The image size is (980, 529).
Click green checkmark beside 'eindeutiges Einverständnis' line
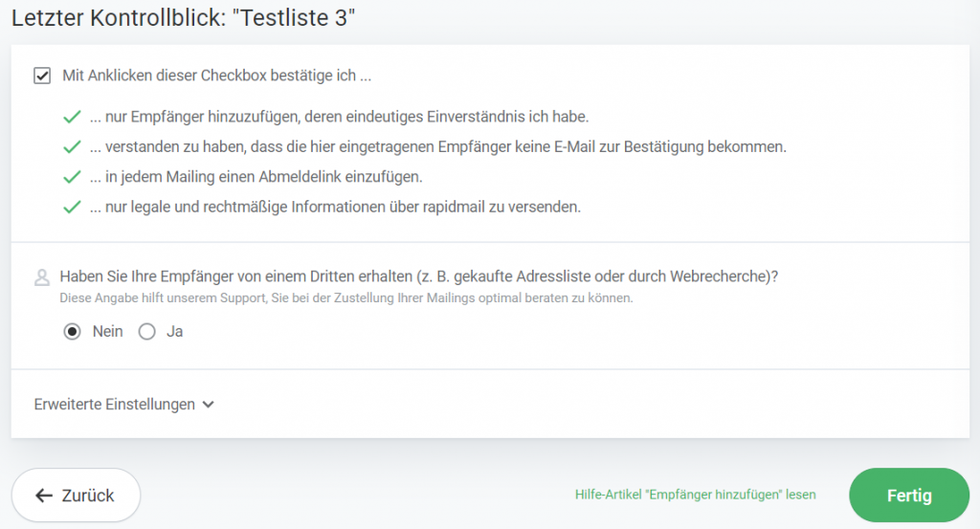[71, 118]
